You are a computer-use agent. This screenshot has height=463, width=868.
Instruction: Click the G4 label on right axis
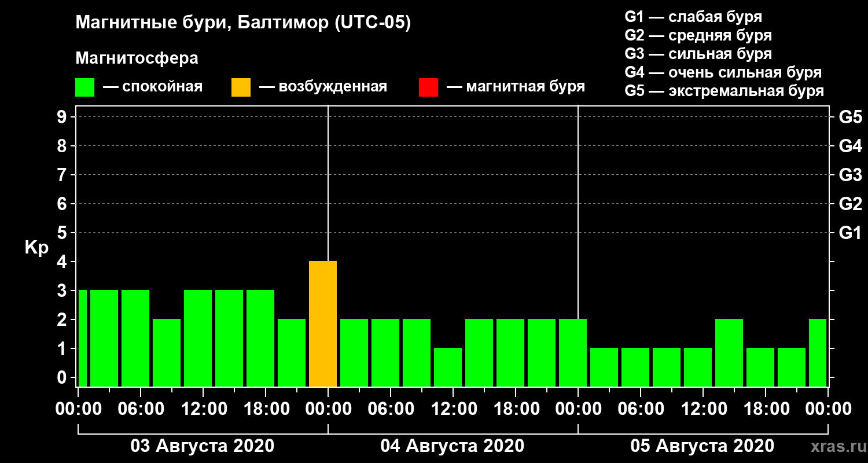click(850, 146)
